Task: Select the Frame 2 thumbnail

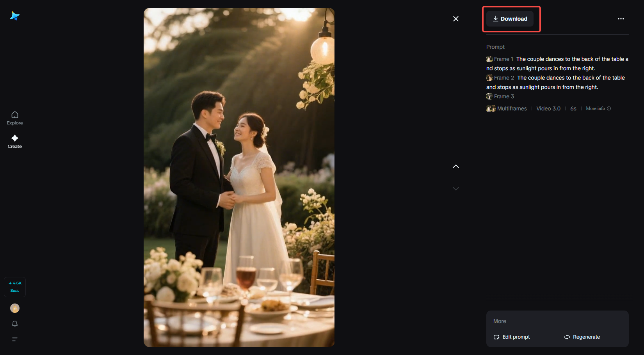Action: tap(489, 78)
